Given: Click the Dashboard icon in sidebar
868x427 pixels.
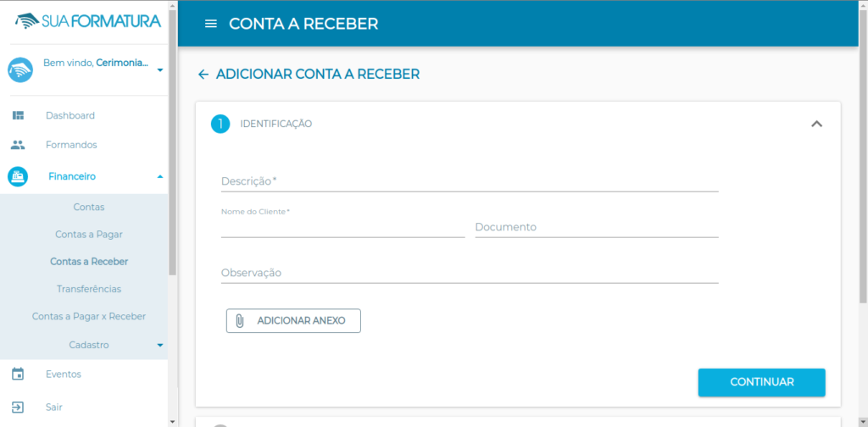Looking at the screenshot, I should pos(19,115).
